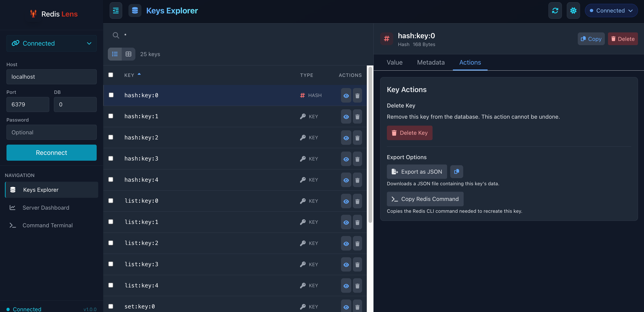
Task: Focus the Host input field
Action: click(51, 77)
